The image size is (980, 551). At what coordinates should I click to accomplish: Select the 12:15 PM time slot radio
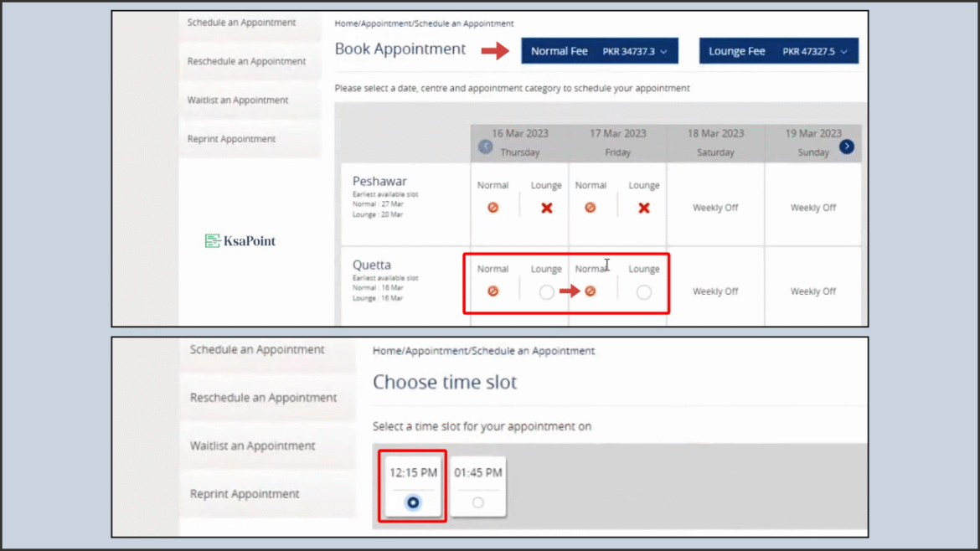pyautogui.click(x=412, y=502)
